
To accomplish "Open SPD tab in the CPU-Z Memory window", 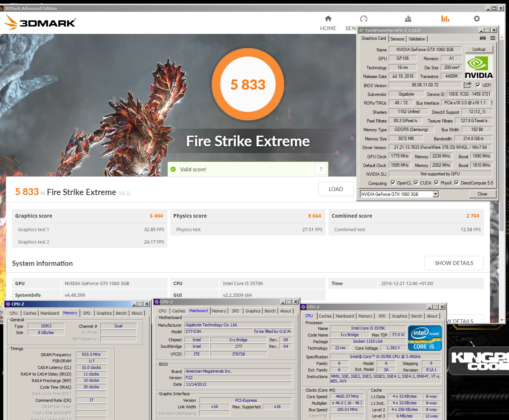I will pos(86,313).
